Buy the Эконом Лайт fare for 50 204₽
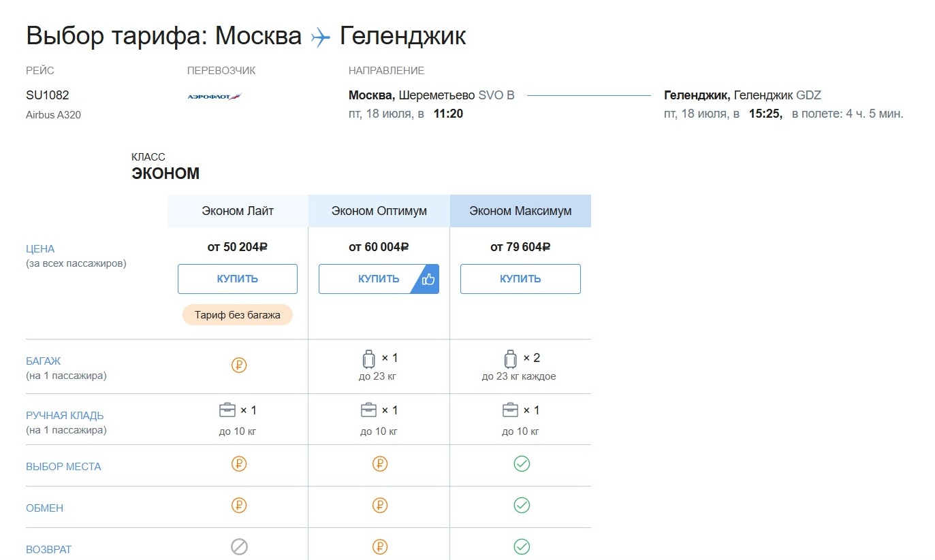Image resolution: width=935 pixels, height=560 pixels. pos(238,279)
